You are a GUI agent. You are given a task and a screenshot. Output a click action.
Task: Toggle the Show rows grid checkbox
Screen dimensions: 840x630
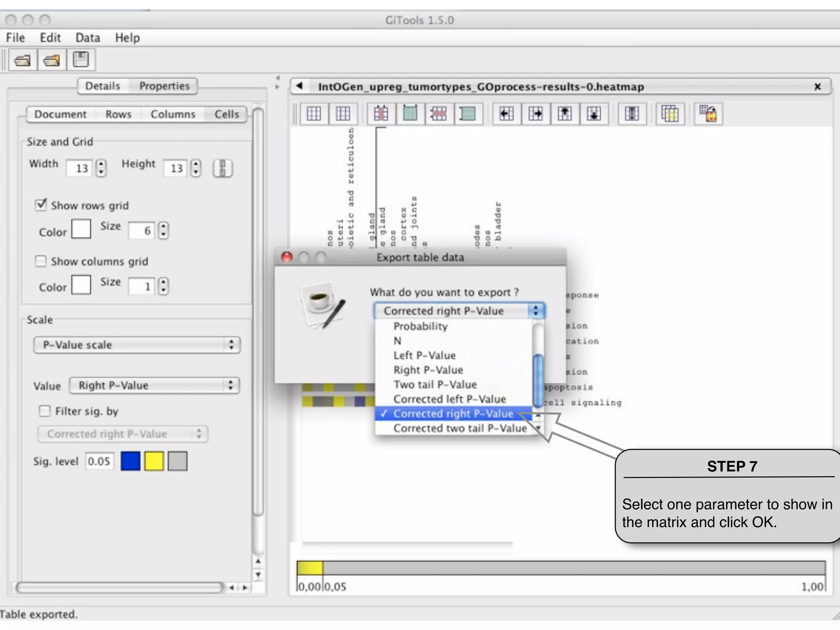click(41, 204)
